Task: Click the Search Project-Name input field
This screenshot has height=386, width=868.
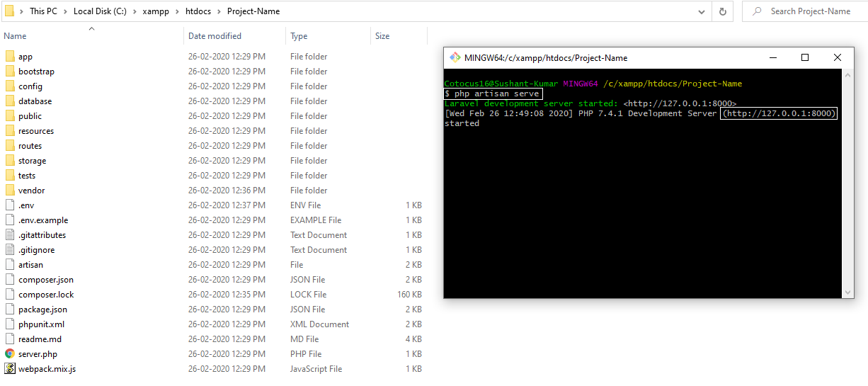Action: coord(811,11)
